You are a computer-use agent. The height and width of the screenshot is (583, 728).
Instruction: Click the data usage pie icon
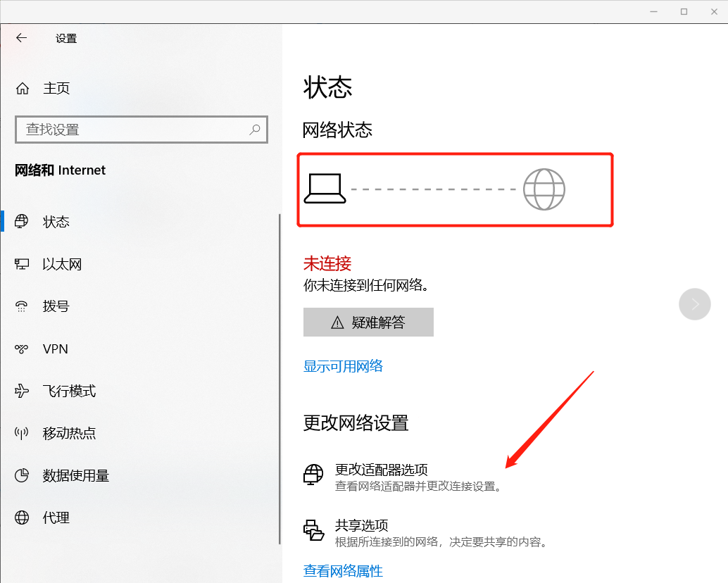(21, 475)
